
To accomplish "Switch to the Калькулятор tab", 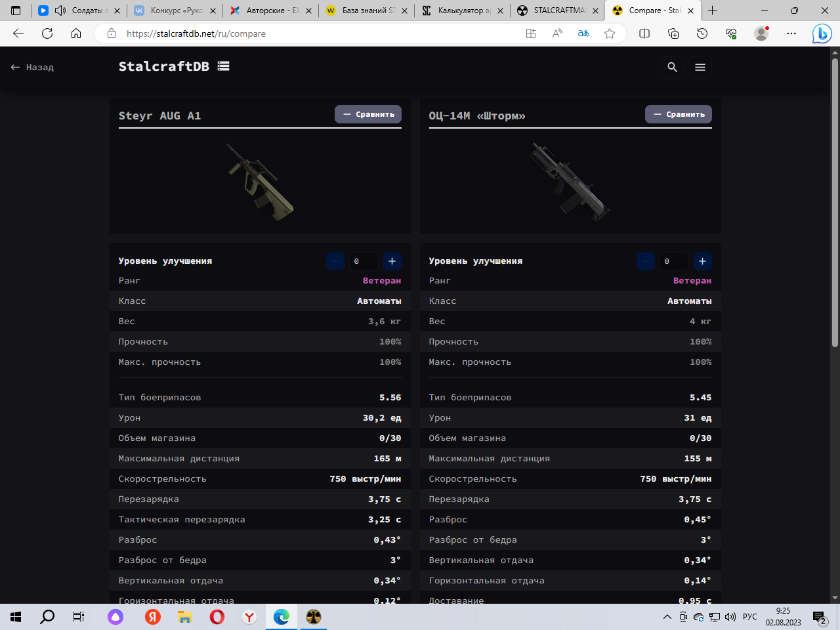I will (462, 10).
